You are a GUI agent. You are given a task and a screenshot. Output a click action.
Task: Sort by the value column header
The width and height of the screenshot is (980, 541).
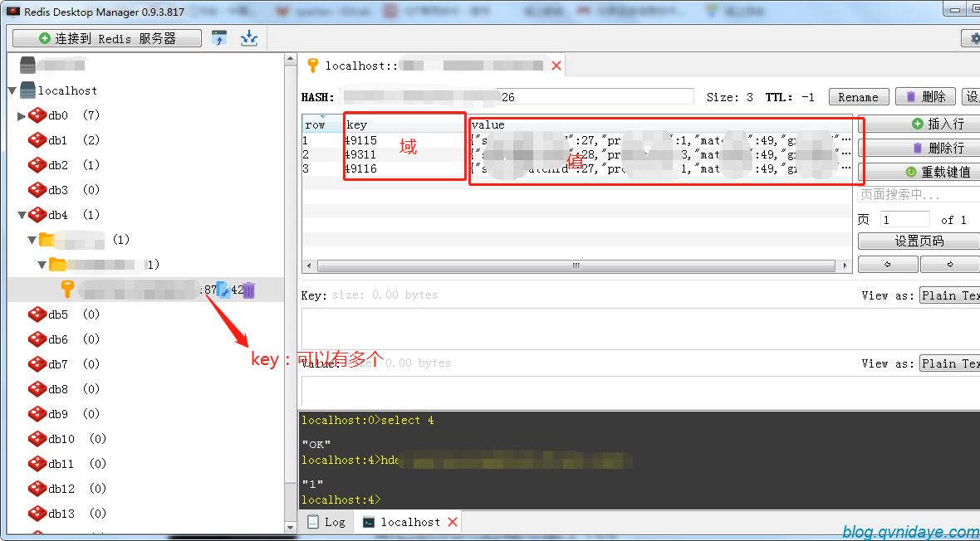click(660, 124)
